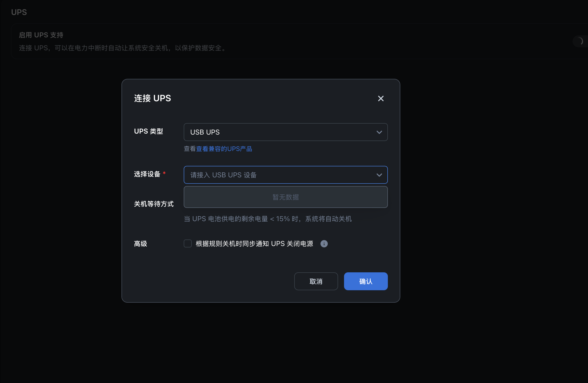588x383 pixels.
Task: Click the 选择设备 dropdown chevron arrow
Action: tap(379, 175)
